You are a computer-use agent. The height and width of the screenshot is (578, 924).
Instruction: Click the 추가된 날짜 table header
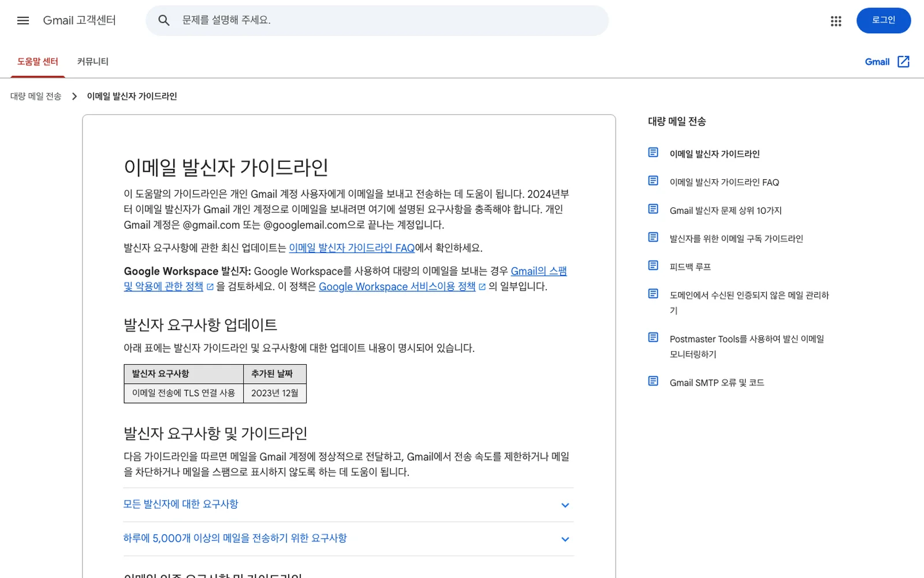(275, 374)
